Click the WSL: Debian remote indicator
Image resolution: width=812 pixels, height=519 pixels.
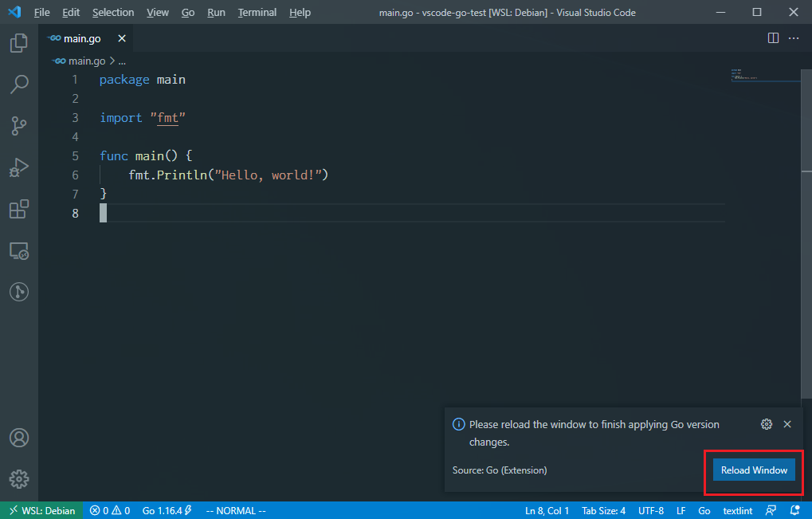point(41,510)
